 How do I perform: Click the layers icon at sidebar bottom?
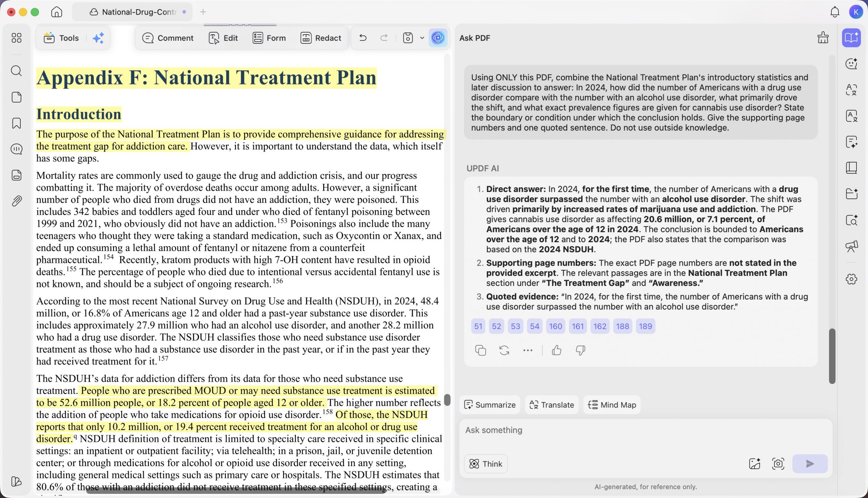pos(16,482)
